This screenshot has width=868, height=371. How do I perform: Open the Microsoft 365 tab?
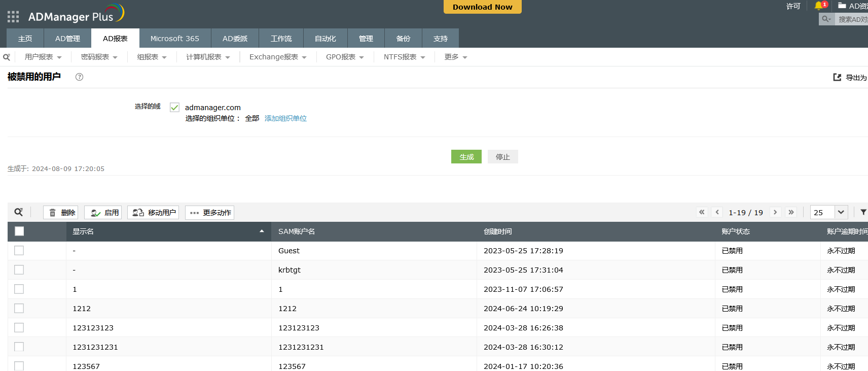[174, 39]
